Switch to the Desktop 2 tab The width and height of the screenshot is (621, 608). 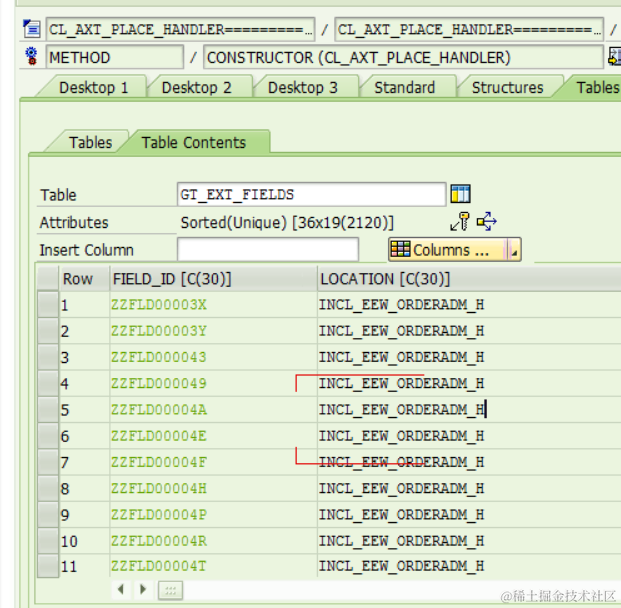tap(196, 88)
